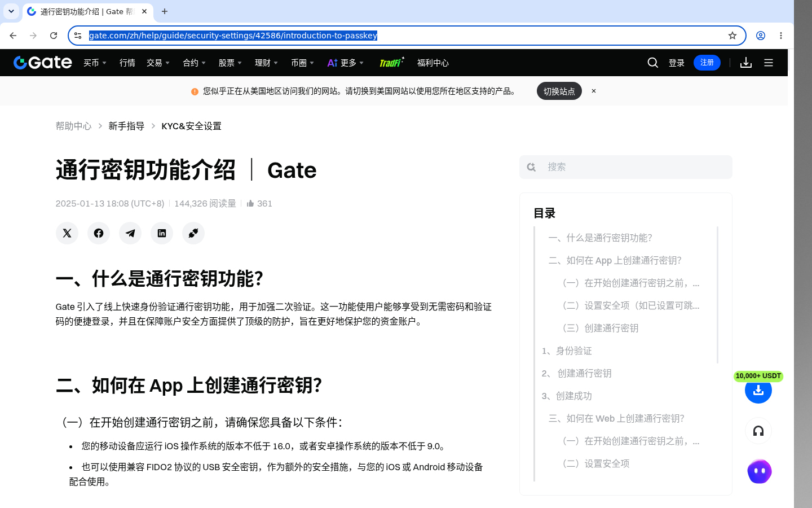This screenshot has height=508, width=812.
Task: Open the Chrome profile icon
Action: point(761,36)
